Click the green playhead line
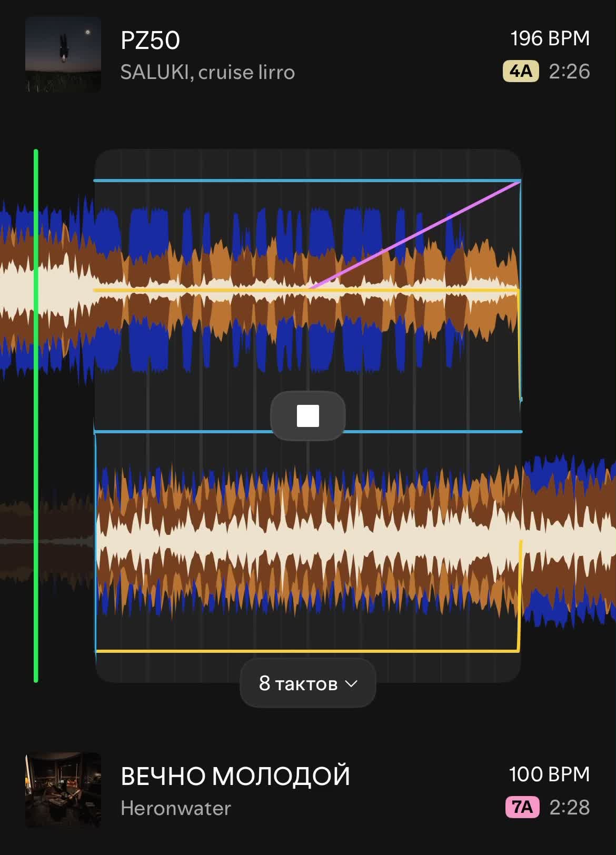 36,416
